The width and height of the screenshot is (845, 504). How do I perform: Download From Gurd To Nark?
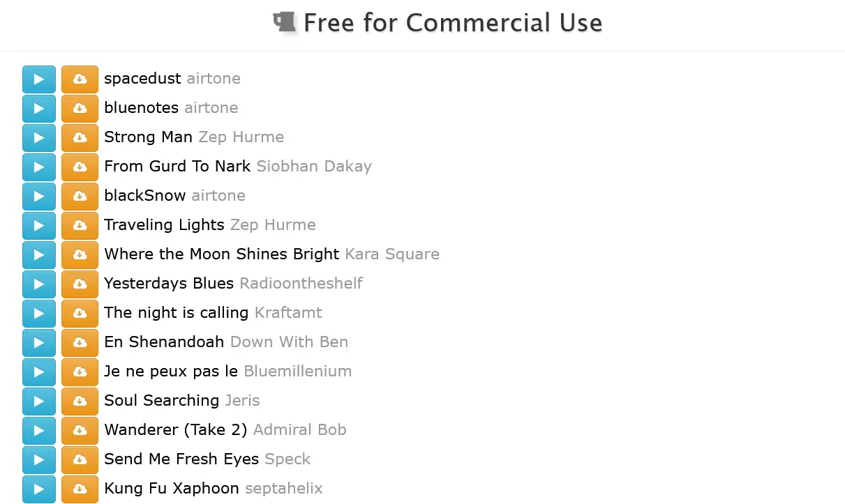[80, 167]
